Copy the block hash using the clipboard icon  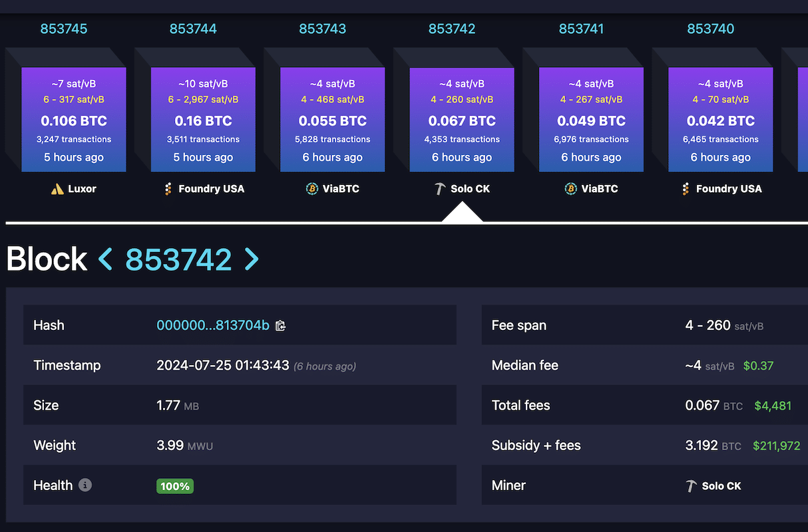(280, 326)
